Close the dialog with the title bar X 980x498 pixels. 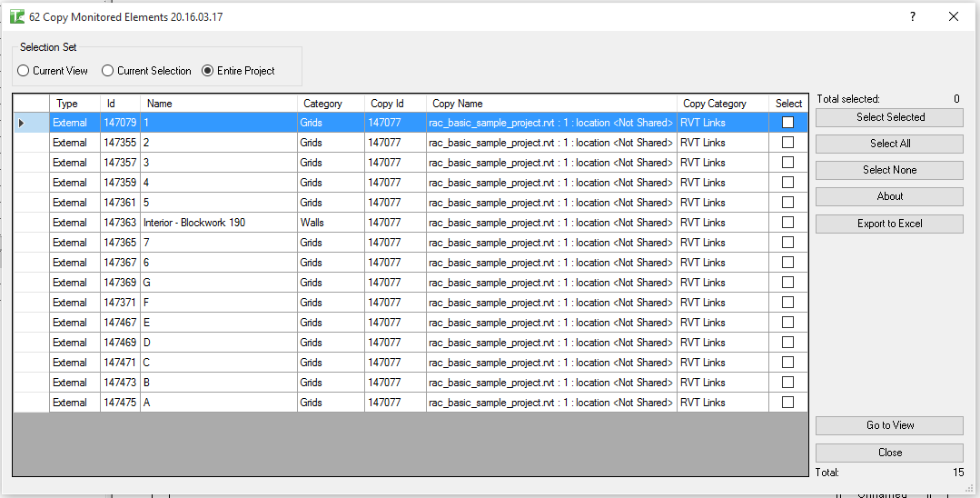pos(953,17)
